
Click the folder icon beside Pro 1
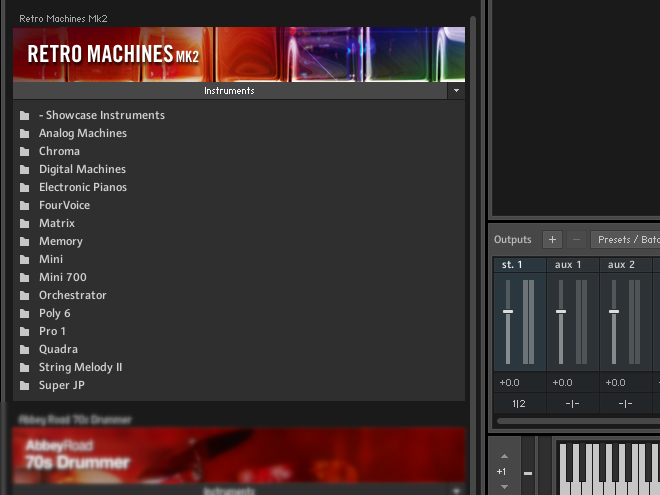tap(25, 332)
